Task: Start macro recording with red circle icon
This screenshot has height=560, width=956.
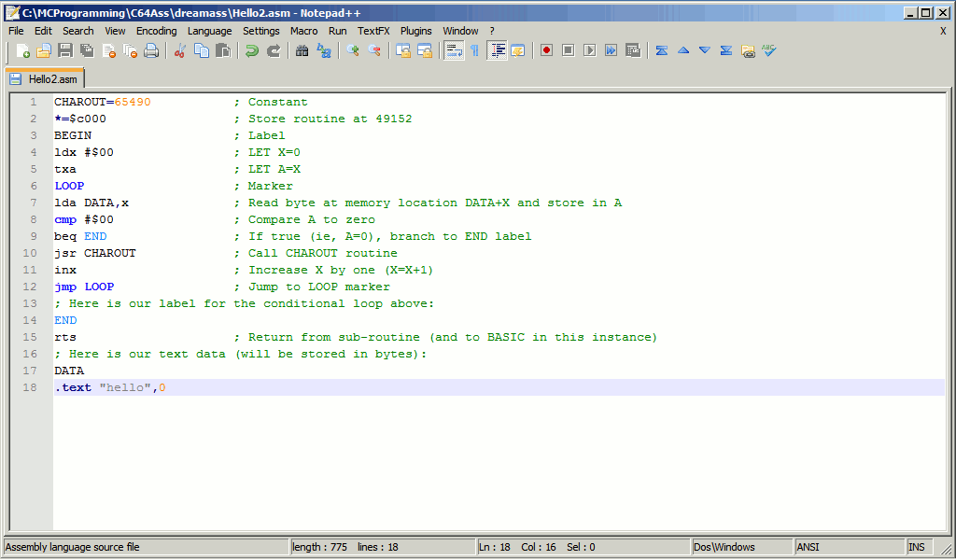Action: point(546,50)
